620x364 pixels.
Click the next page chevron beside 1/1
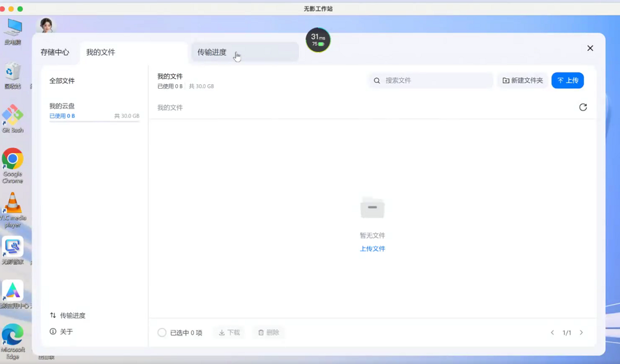point(581,332)
